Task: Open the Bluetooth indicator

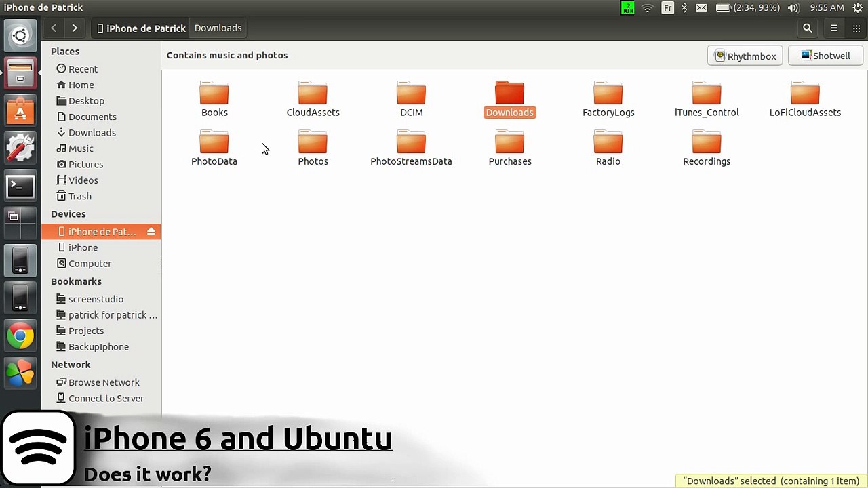Action: point(684,7)
